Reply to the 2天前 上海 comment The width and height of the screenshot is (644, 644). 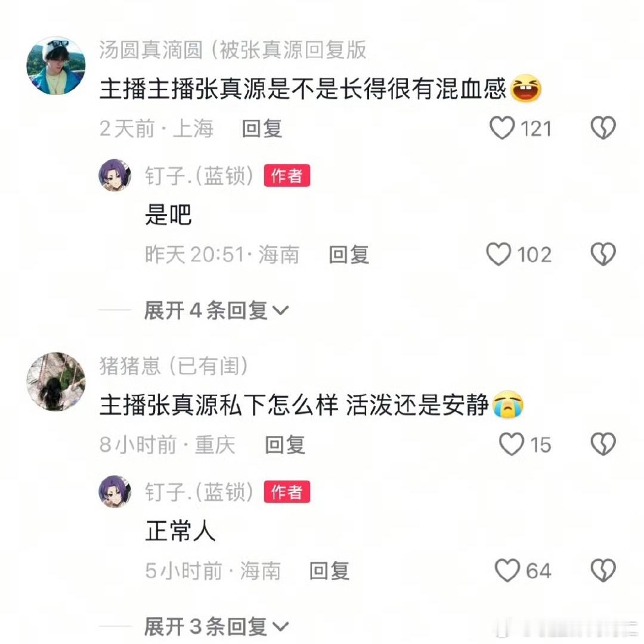pos(262,129)
